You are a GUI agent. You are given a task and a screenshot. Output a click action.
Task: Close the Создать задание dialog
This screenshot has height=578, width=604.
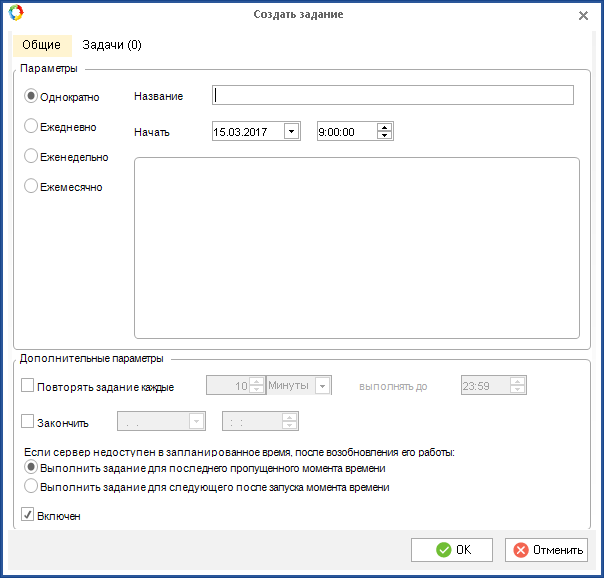point(583,15)
